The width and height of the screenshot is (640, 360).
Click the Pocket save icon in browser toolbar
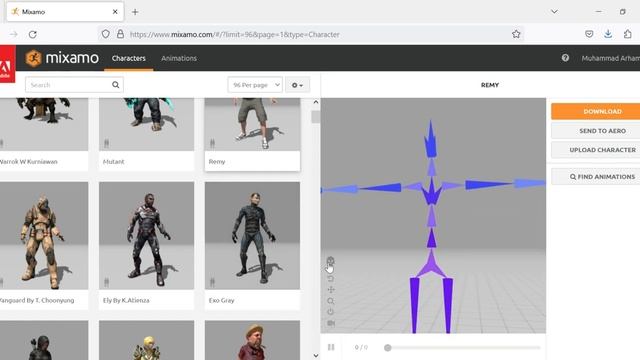(x=589, y=34)
